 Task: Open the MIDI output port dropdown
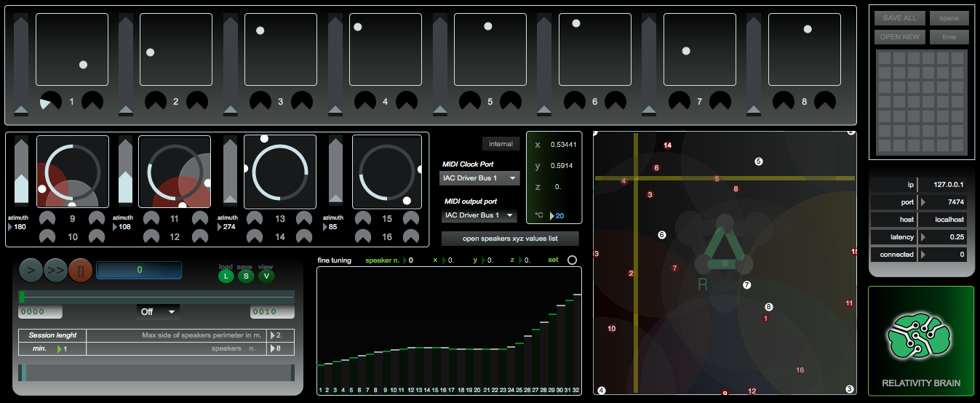point(479,215)
